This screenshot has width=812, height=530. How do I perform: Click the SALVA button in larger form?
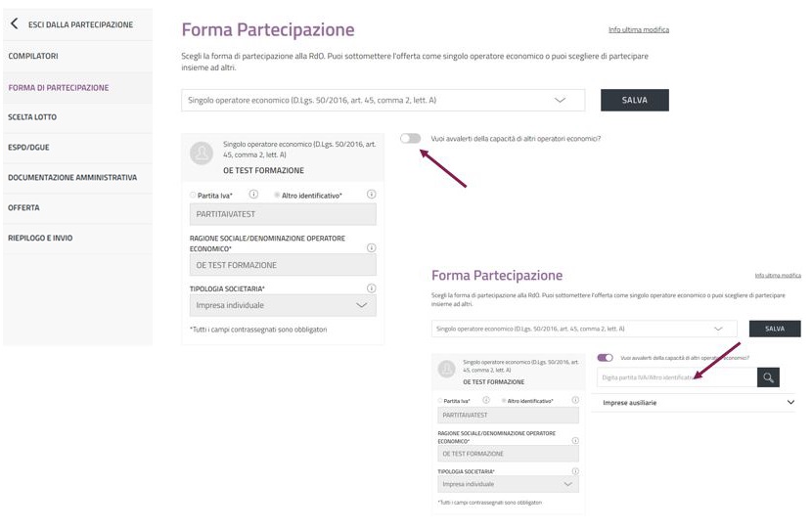[x=634, y=100]
